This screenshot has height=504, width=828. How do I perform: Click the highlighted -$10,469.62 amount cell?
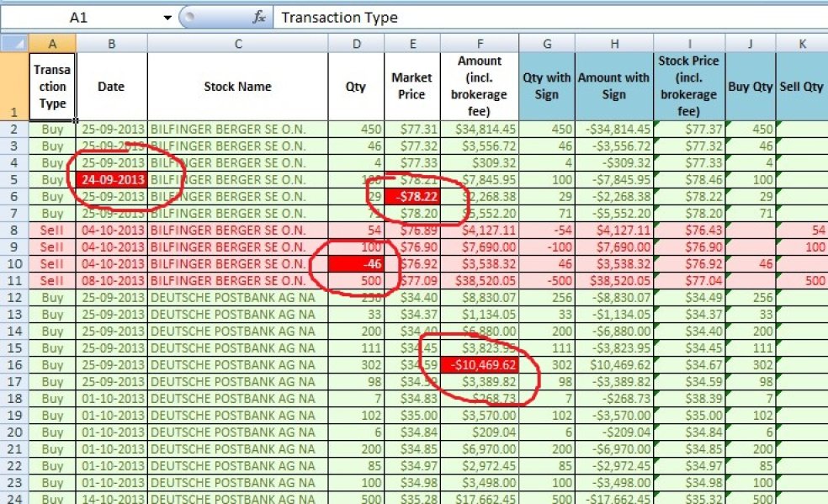tap(479, 364)
